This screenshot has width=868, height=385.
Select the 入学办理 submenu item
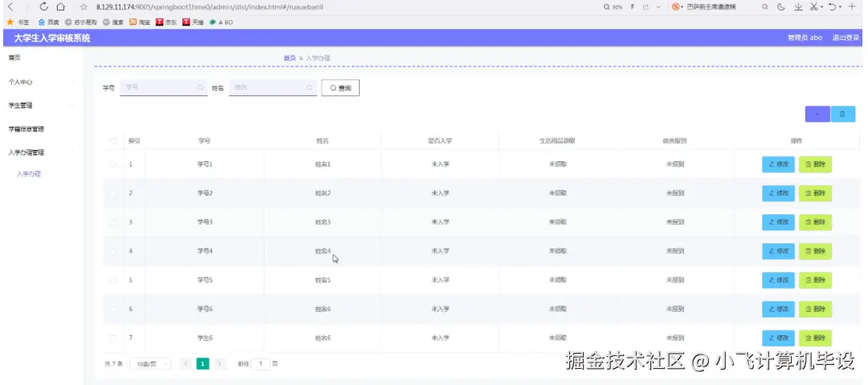click(29, 174)
